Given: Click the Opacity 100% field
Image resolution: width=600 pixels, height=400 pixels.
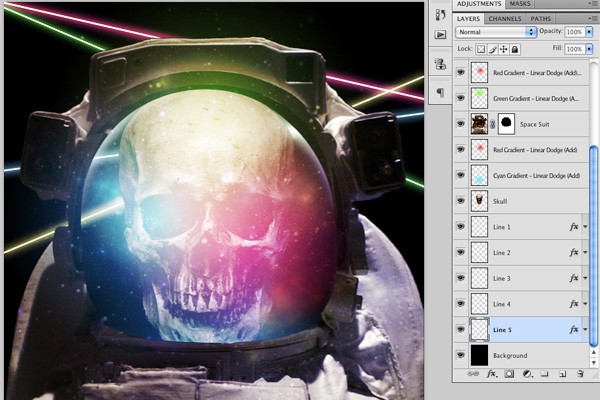Looking at the screenshot, I should pyautogui.click(x=574, y=32).
